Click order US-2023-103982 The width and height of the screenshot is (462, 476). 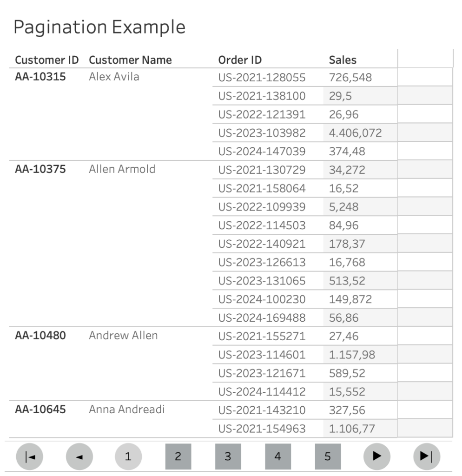tap(262, 133)
